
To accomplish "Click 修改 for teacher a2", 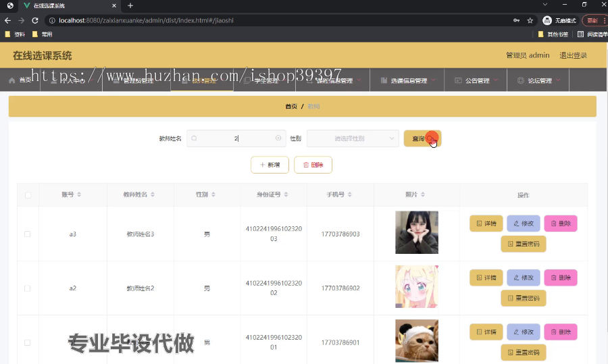I will 524,278.
